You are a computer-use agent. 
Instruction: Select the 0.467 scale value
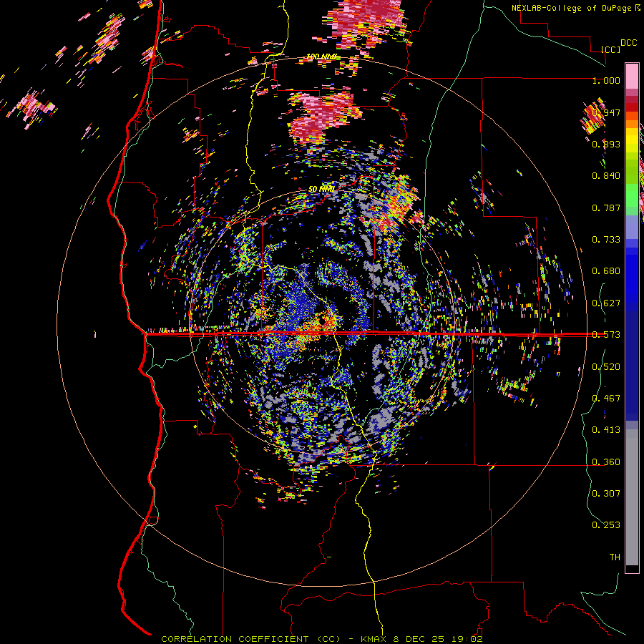[606, 399]
